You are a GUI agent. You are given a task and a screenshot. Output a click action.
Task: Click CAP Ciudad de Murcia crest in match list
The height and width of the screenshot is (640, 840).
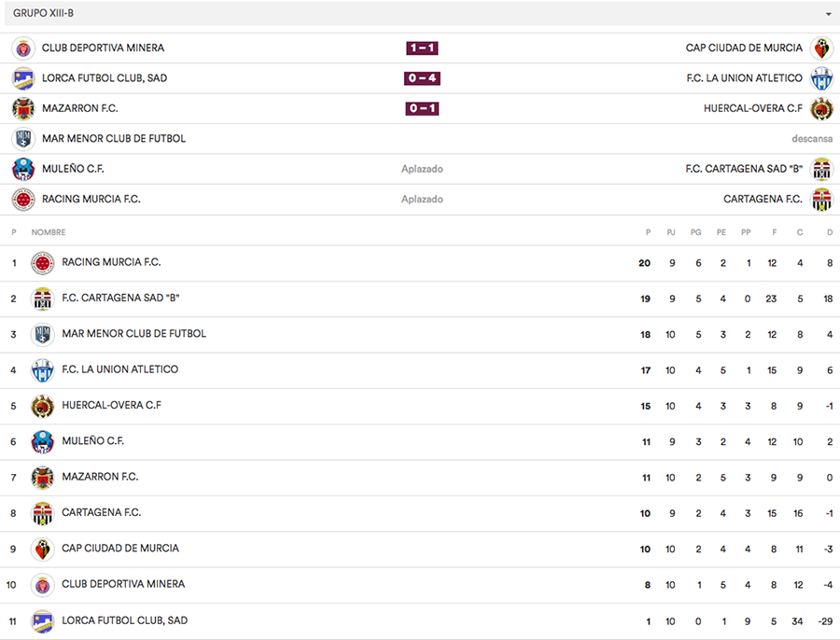pyautogui.click(x=821, y=49)
